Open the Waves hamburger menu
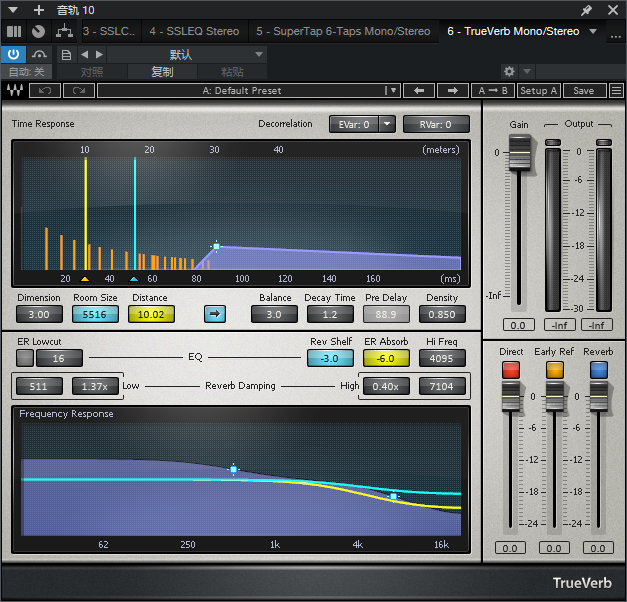This screenshot has width=627, height=602. 616,91
